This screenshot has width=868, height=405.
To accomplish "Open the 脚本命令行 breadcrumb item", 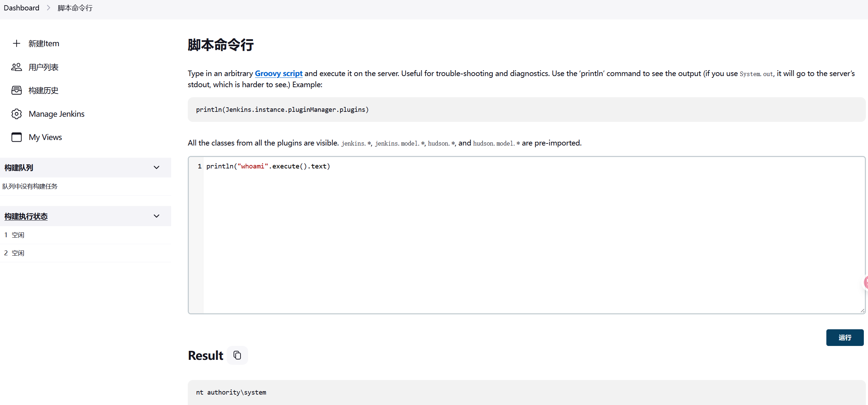I will click(75, 8).
